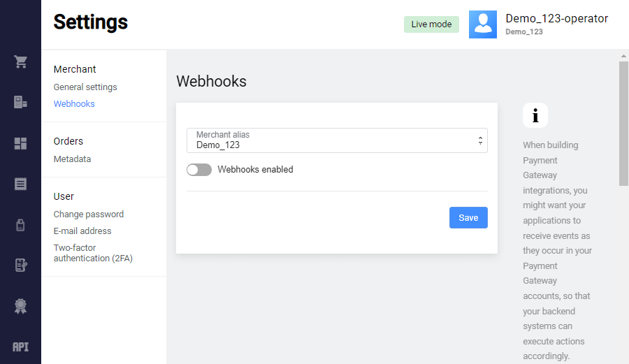Viewport: 629px width, 364px height.
Task: Click the Orders section heading
Action: coord(68,141)
